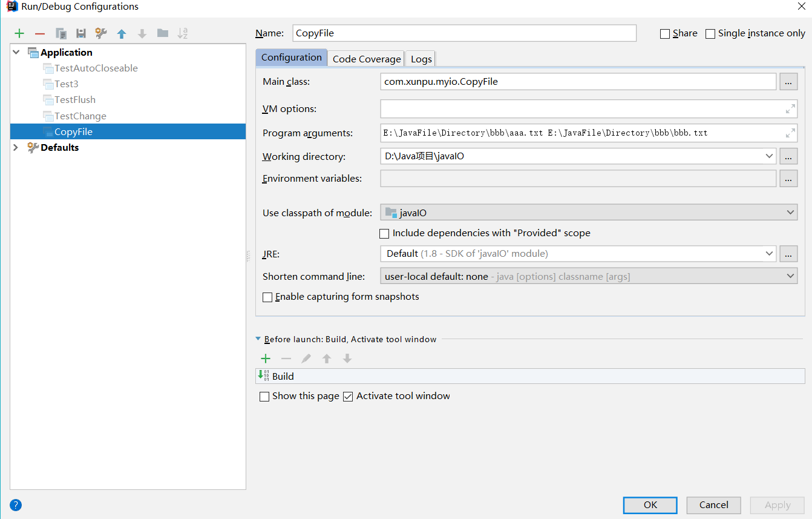Collapse the Before launch section
The width and height of the screenshot is (812, 519).
258,339
